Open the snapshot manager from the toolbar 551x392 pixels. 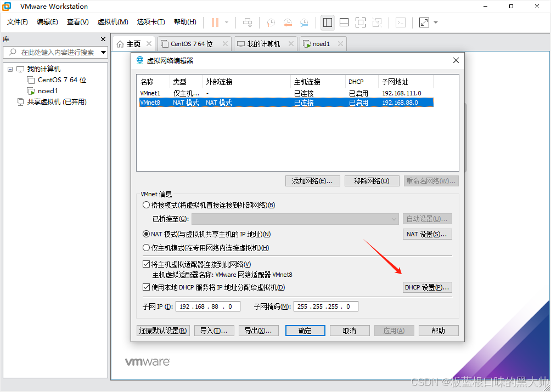pyautogui.click(x=305, y=22)
